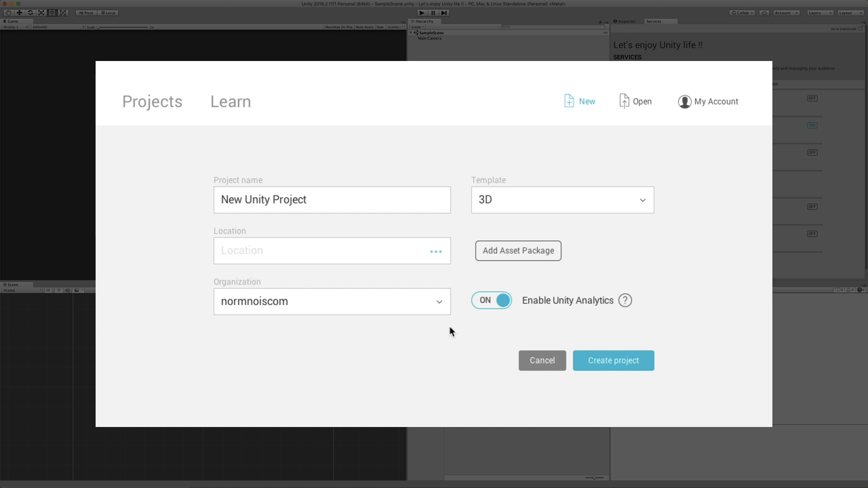Browse location with the three-dots icon
The image size is (868, 488).
[435, 251]
